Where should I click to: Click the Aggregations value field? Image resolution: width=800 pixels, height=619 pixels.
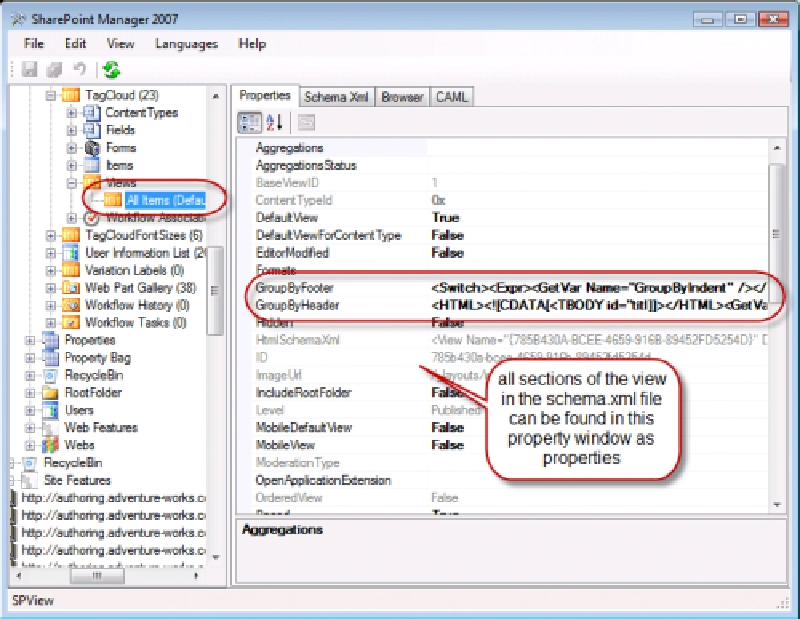(x=597, y=148)
